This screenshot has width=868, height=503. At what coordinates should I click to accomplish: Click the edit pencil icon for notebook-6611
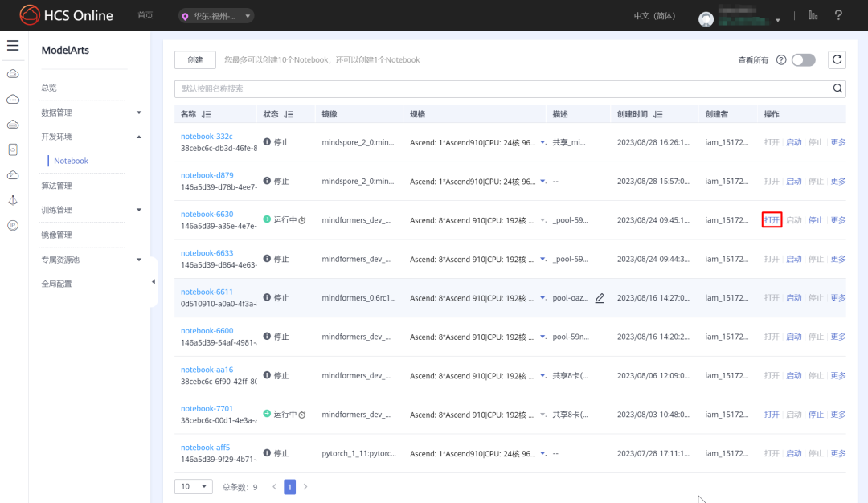pyautogui.click(x=600, y=298)
